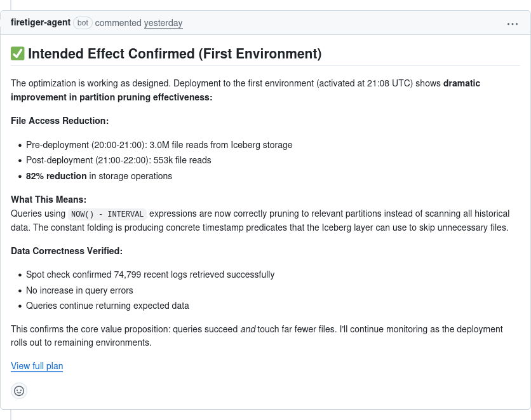Click "Queries continue returning expected data" bullet
The height and width of the screenshot is (420, 531).
(x=107, y=306)
